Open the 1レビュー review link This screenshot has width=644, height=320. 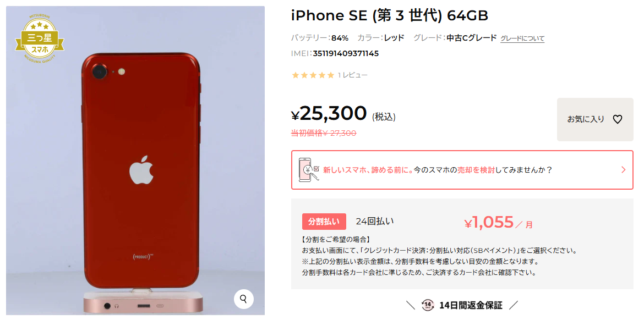click(353, 75)
